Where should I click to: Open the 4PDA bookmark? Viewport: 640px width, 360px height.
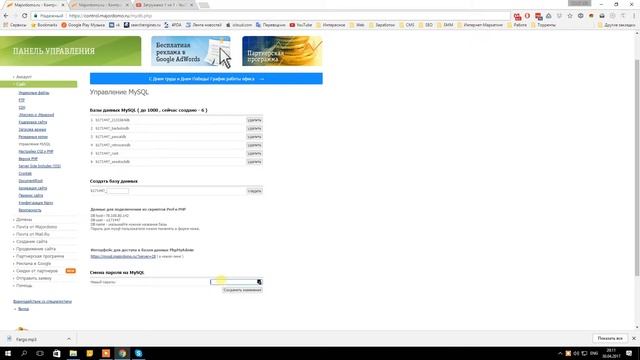[x=173, y=25]
